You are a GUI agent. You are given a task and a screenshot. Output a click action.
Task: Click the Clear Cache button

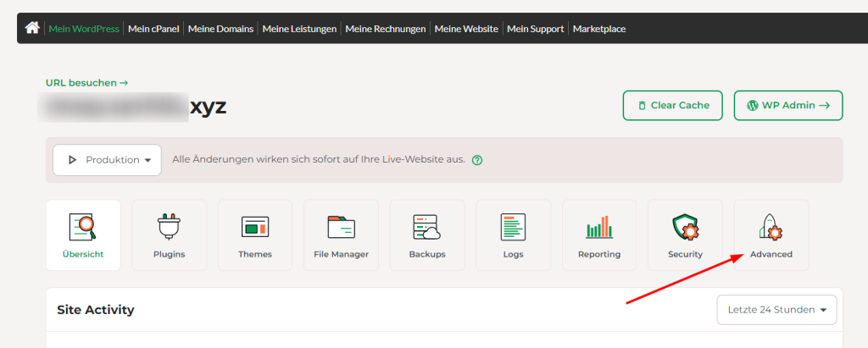672,105
